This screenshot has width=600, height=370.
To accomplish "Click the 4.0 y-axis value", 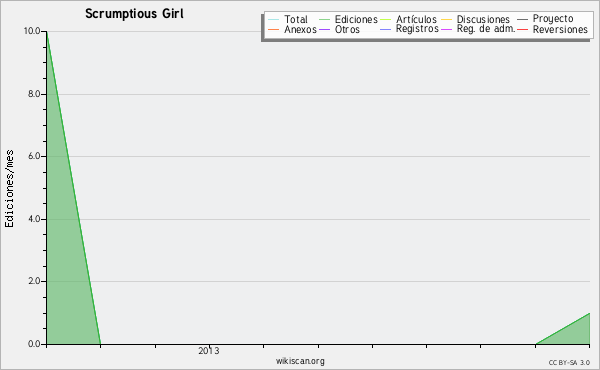I will (34, 219).
